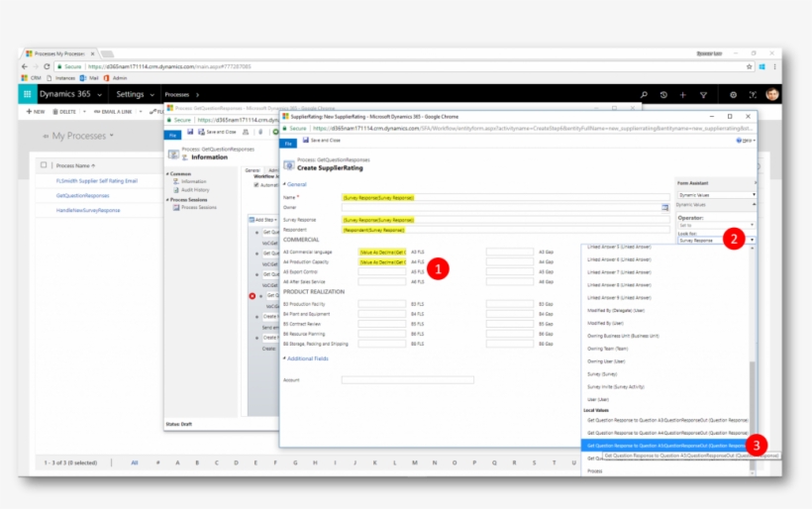Click the plus quick create icon

pyautogui.click(x=682, y=94)
